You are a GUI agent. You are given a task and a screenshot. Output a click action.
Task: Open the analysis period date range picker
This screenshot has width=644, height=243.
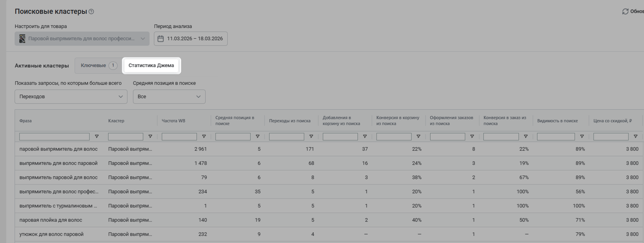(195, 39)
